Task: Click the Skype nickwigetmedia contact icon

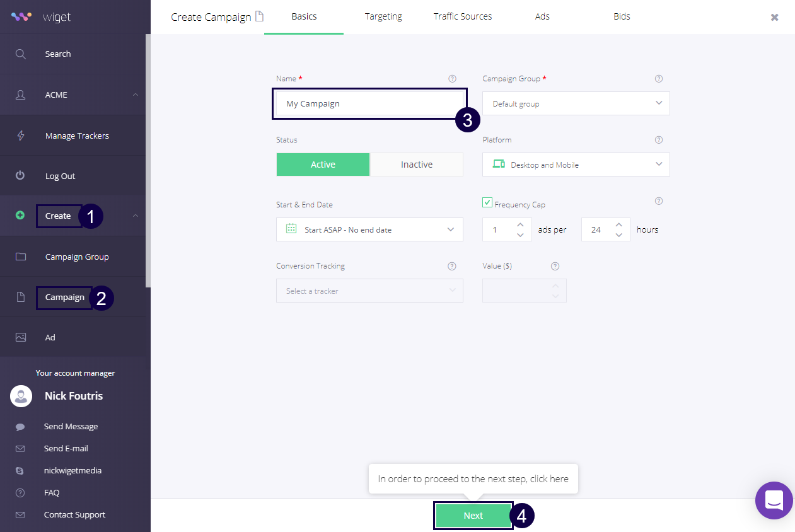Action: (x=20, y=471)
